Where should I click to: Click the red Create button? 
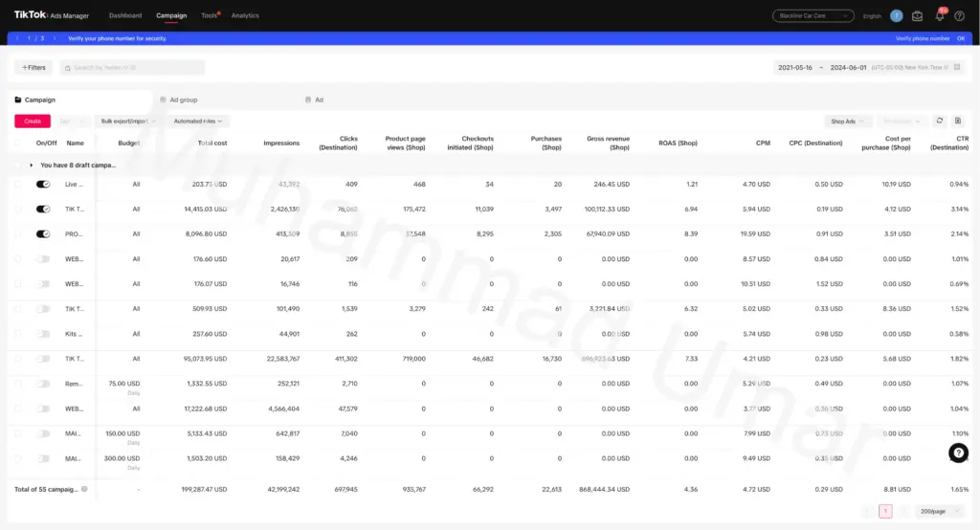coord(33,121)
